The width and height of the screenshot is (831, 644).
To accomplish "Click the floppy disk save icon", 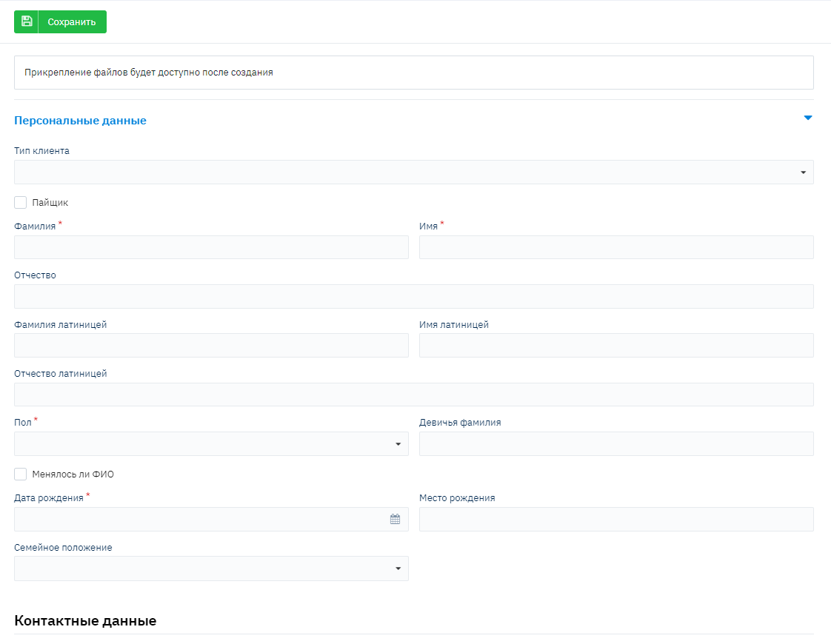I will tap(27, 21).
